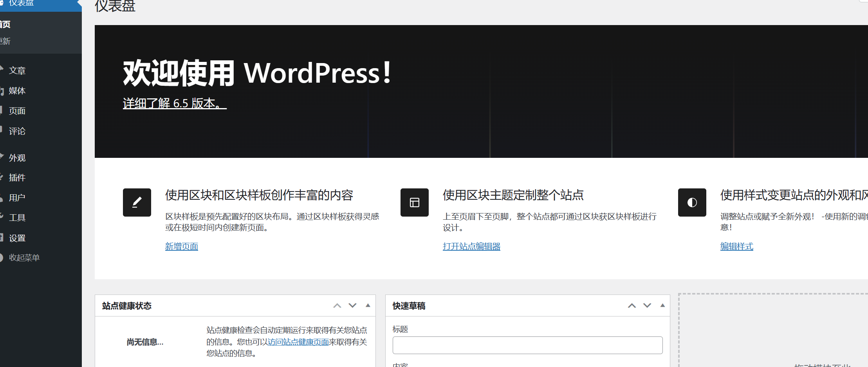Click the half-circle styles icon

[692, 202]
